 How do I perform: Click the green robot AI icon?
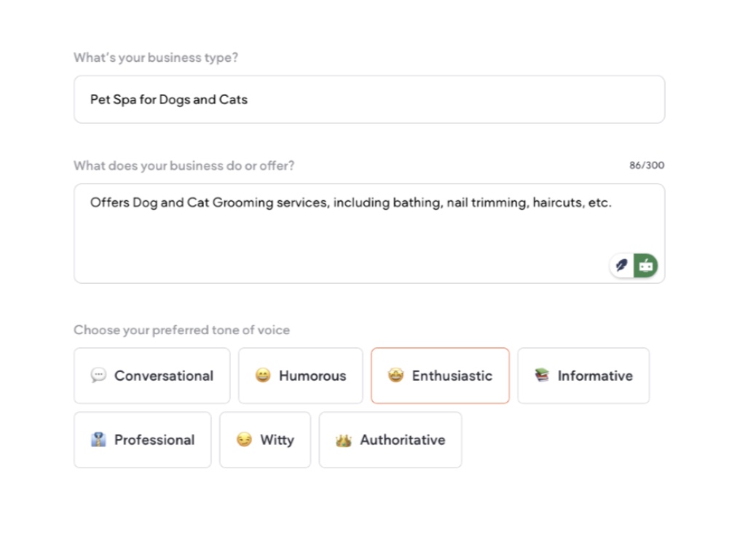click(x=646, y=266)
